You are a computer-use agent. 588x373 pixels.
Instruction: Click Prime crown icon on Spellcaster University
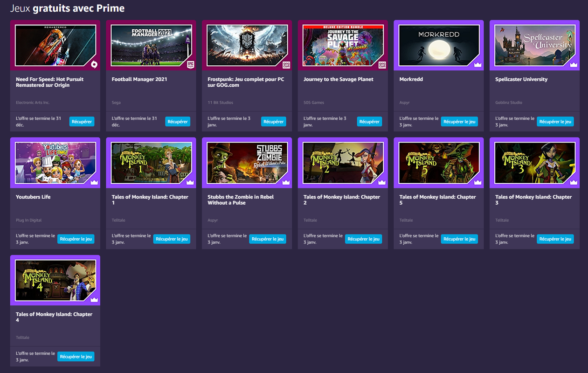coord(574,65)
